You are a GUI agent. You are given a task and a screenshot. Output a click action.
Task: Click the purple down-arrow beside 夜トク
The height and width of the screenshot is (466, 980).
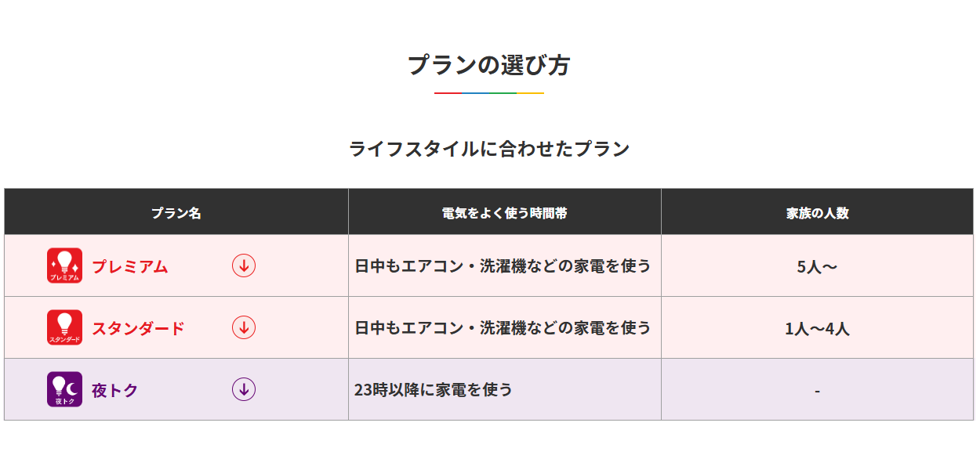pyautogui.click(x=244, y=389)
